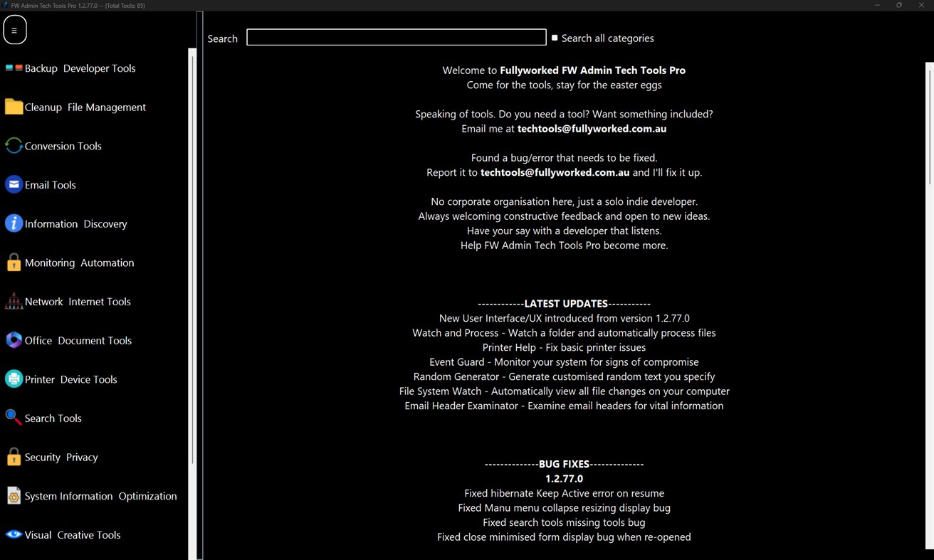Click the Network Internet Tools icon
Image resolution: width=934 pixels, height=560 pixels.
click(14, 301)
